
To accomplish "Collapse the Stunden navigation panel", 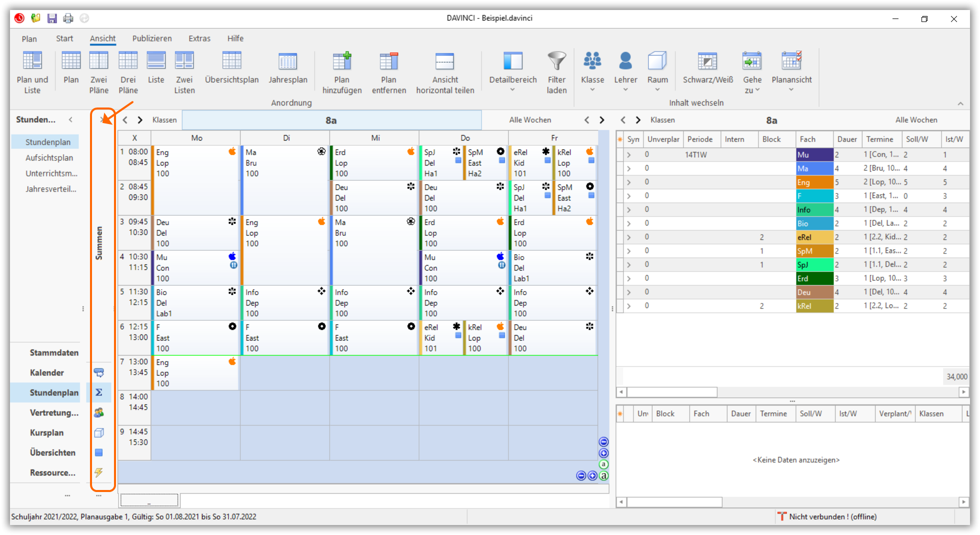I will pos(71,119).
